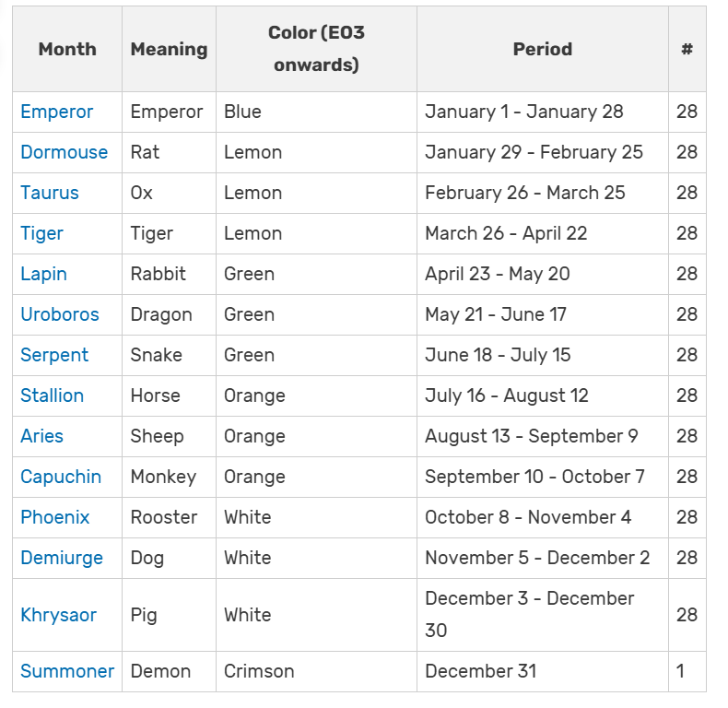Image resolution: width=728 pixels, height=708 pixels.
Task: Click the # column header
Action: pos(687,49)
